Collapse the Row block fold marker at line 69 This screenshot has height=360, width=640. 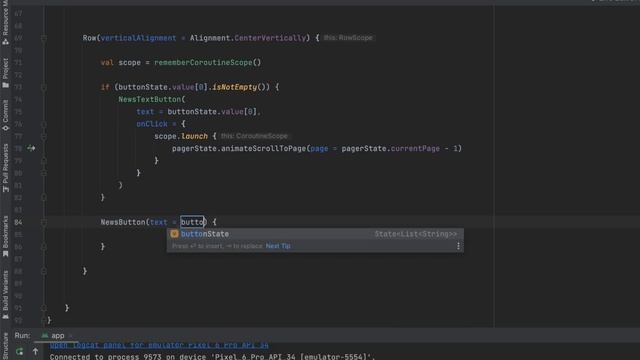tap(44, 38)
